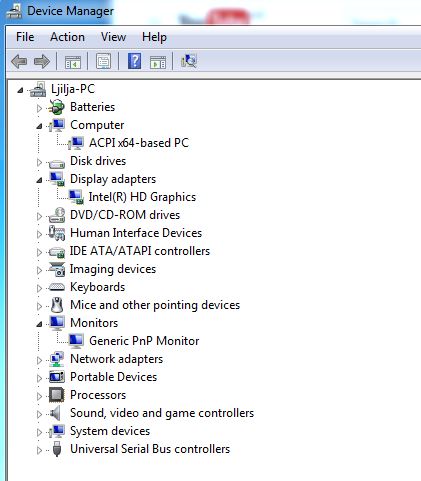Click the Forward arrow toolbar button
Image resolution: width=421 pixels, height=481 pixels.
coord(42,62)
